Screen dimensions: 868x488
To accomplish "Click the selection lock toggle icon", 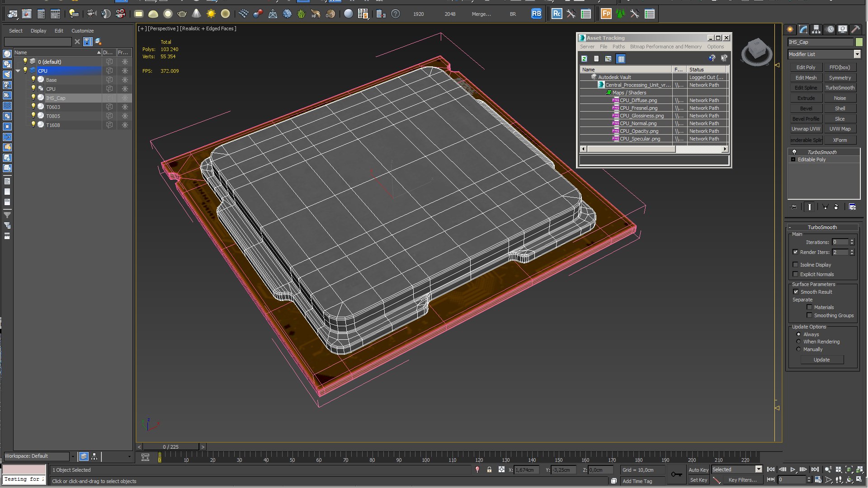I will (x=489, y=470).
